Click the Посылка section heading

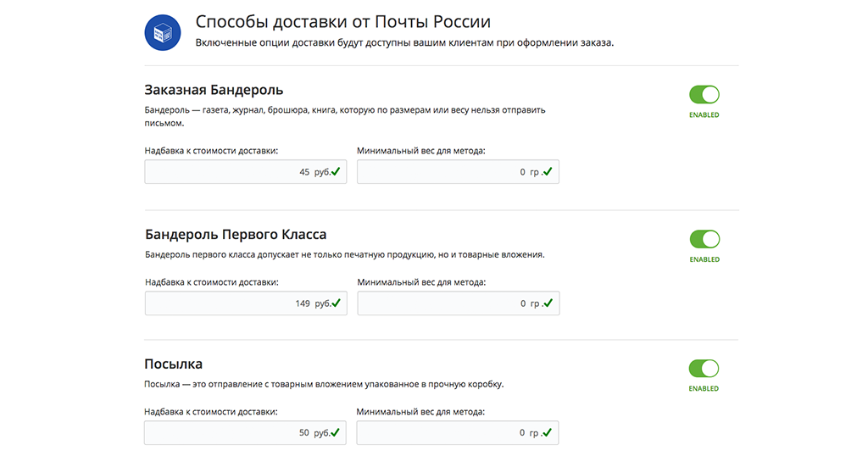(173, 364)
